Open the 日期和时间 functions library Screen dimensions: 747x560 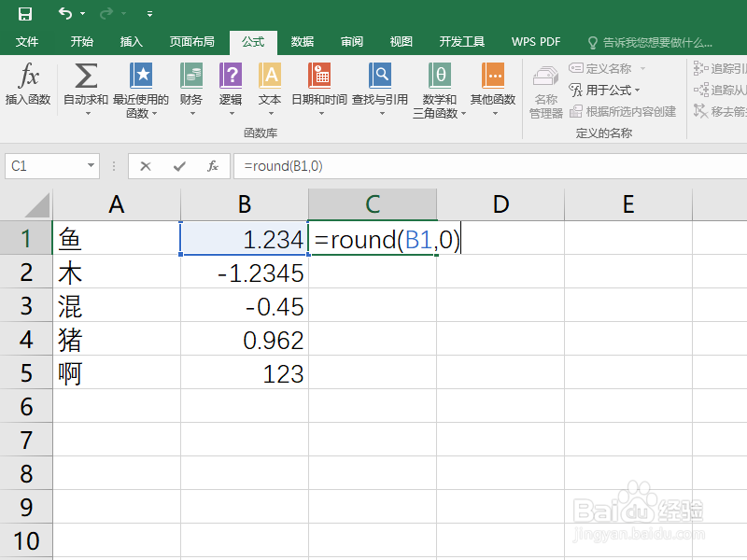pos(319,90)
